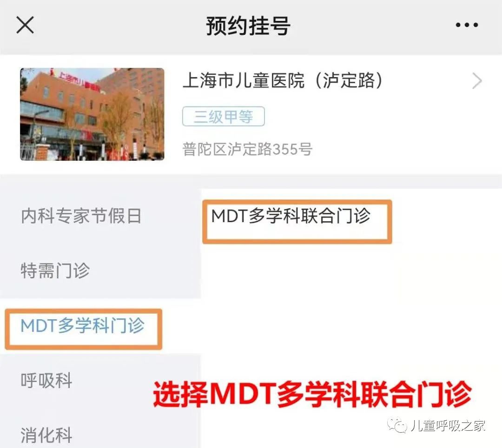Close the appointment registration page

[25, 25]
